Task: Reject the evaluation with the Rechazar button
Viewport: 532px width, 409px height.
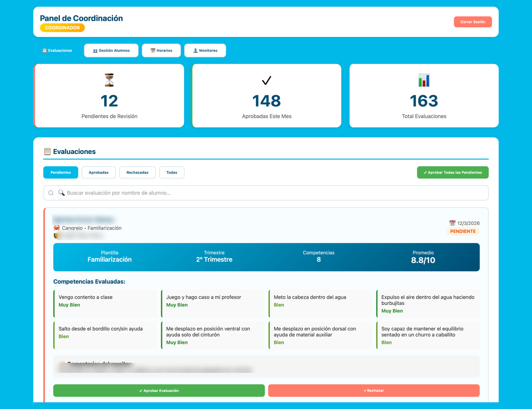Action: point(374,391)
